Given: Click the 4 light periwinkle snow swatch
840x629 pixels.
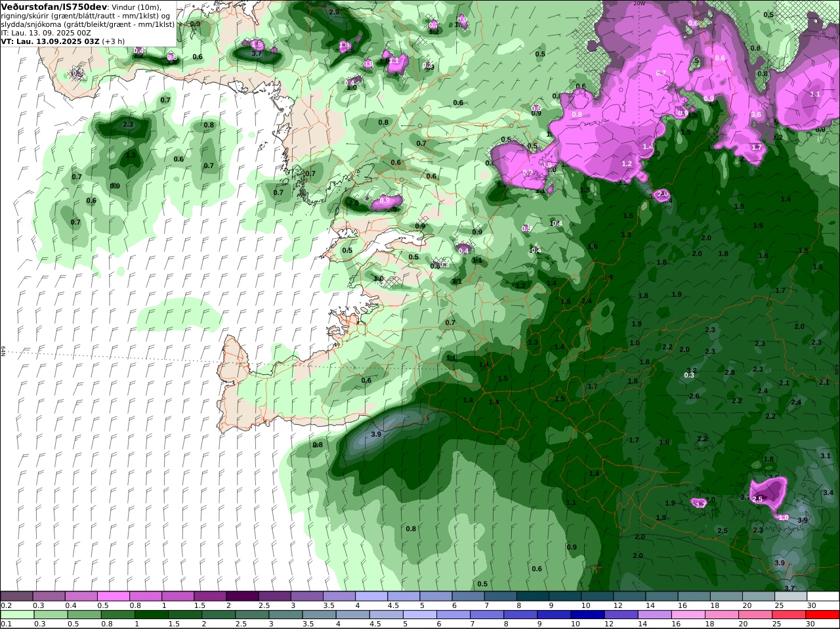Looking at the screenshot, I should pos(371,596).
